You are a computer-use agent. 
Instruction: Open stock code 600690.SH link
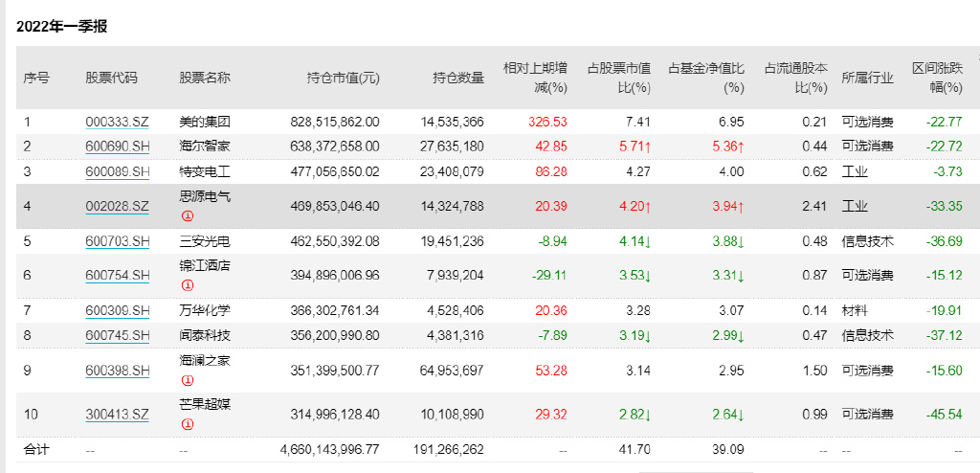point(118,146)
